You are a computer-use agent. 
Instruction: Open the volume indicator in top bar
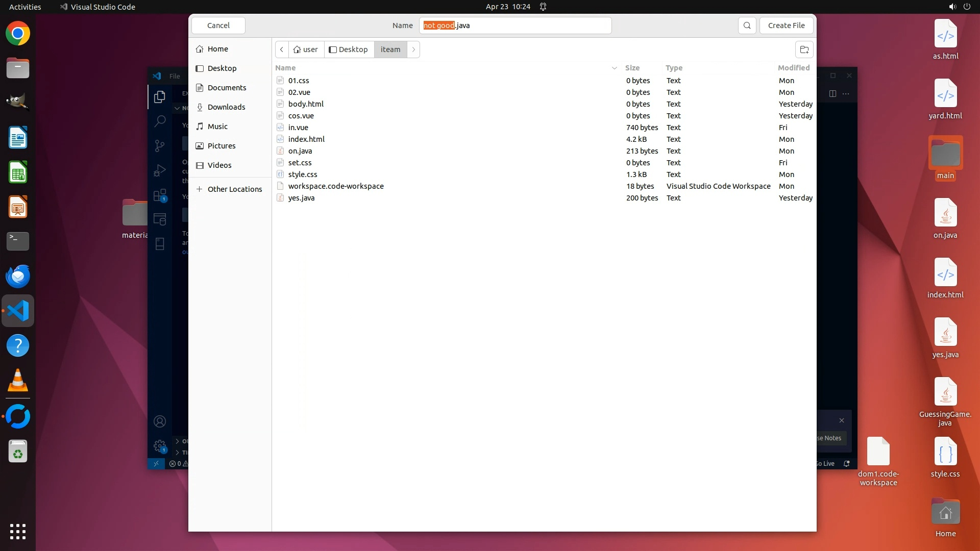952,7
